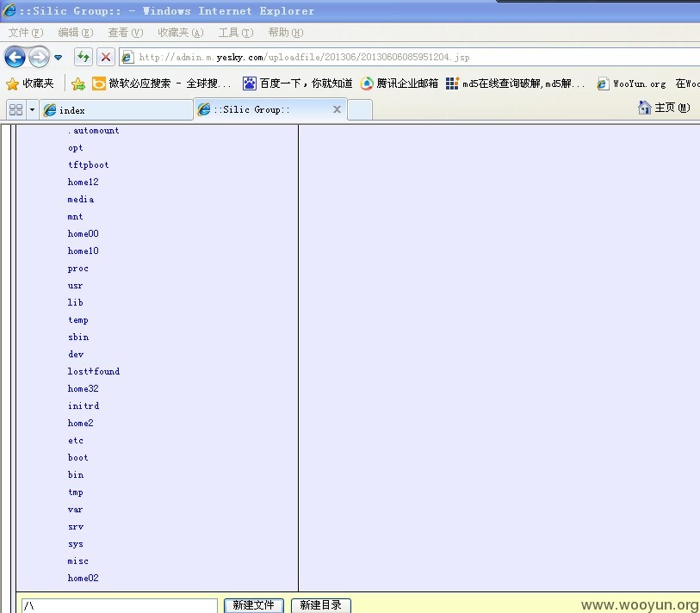Click the path input field

(x=119, y=605)
